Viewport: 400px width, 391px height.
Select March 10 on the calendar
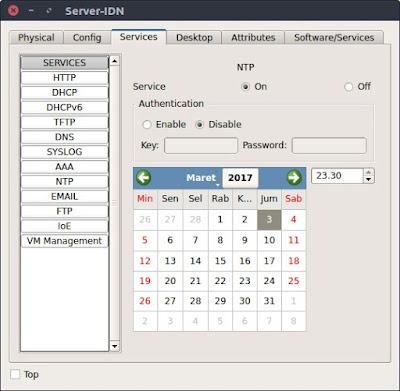(x=269, y=240)
